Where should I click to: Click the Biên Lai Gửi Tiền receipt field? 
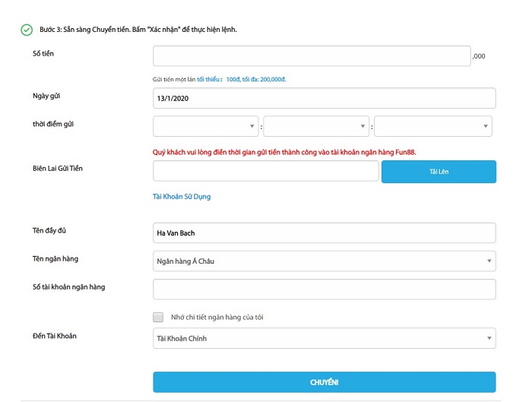265,171
